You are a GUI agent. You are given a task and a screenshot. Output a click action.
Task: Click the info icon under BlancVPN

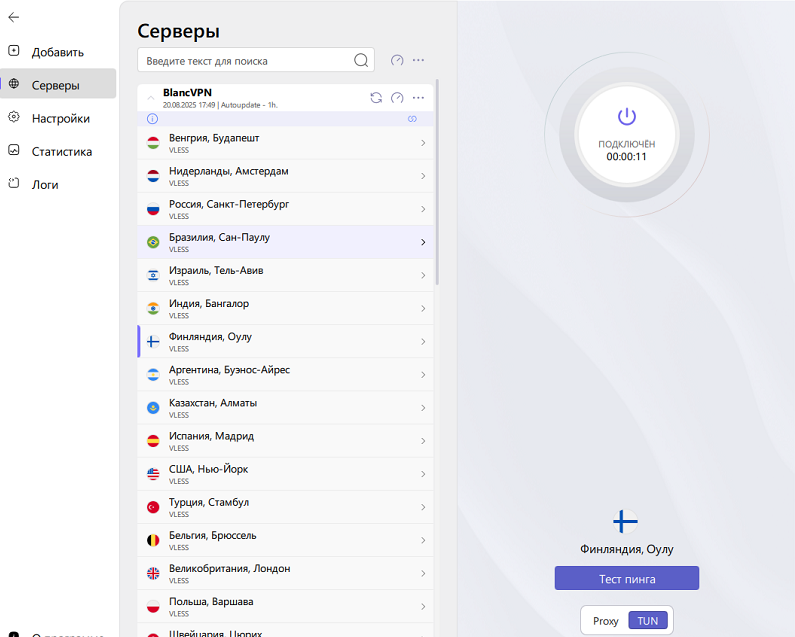(152, 119)
